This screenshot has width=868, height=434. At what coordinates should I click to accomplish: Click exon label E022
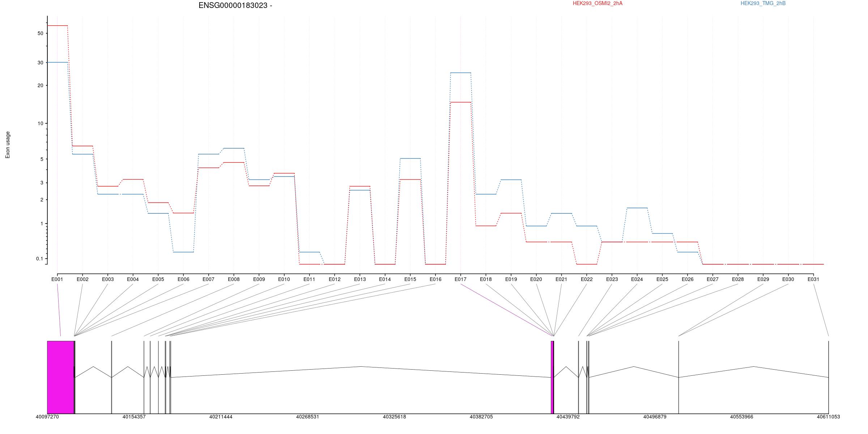(587, 279)
